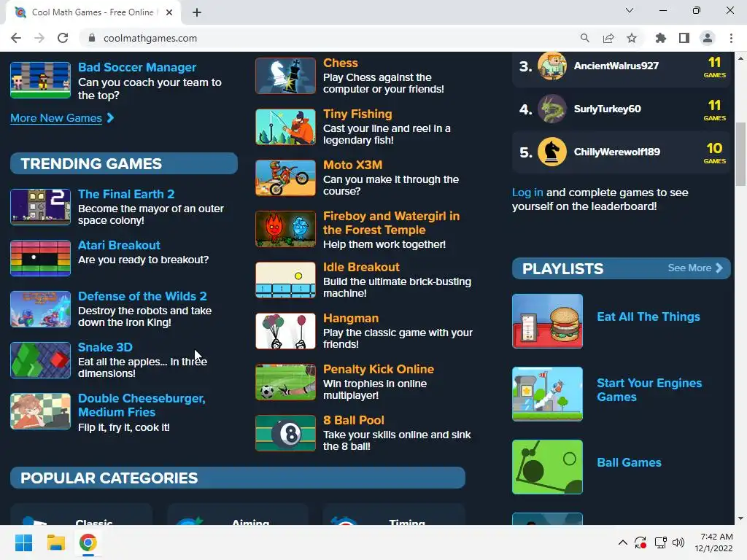The height and width of the screenshot is (560, 747).
Task: Click the Ball Games green thumbnail
Action: click(547, 467)
